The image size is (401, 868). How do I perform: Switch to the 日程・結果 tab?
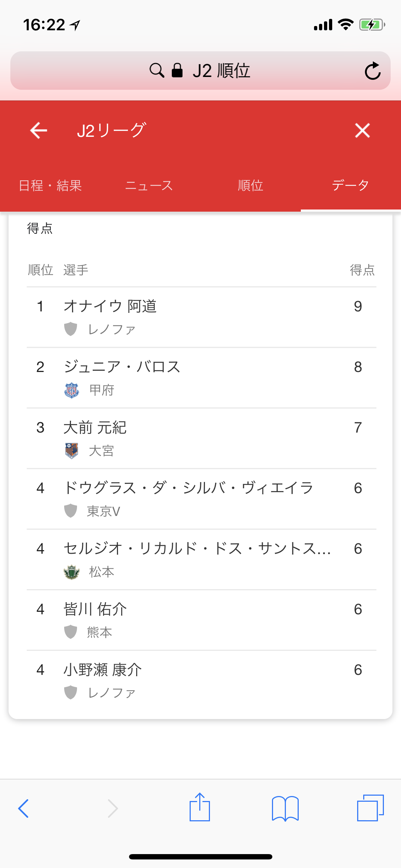click(50, 186)
